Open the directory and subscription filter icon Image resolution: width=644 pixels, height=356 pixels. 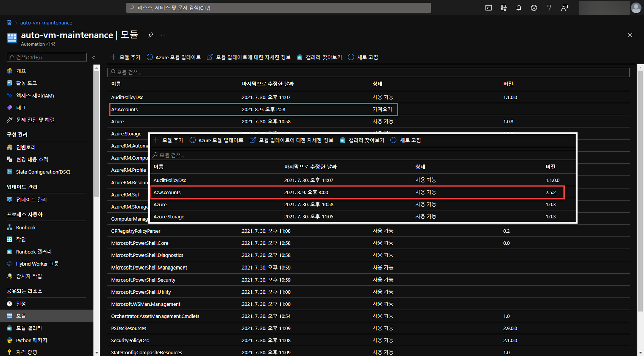tap(503, 8)
